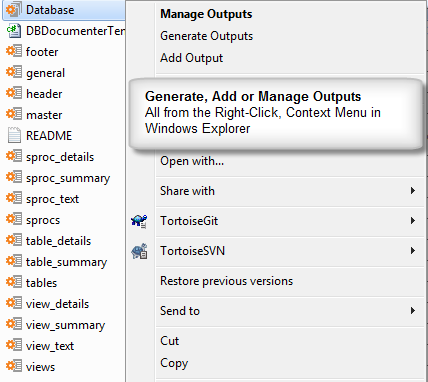
Task: Expand the Share with submenu arrow
Action: pos(413,191)
